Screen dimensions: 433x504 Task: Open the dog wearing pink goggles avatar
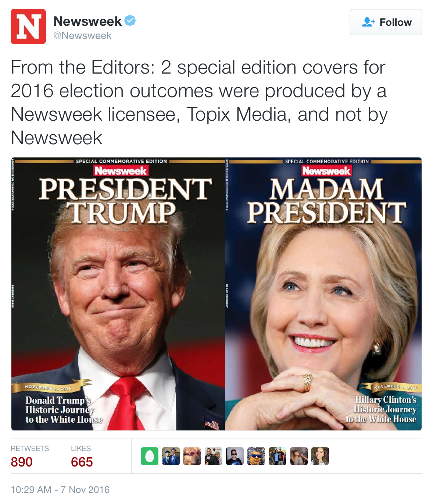[x=192, y=456]
